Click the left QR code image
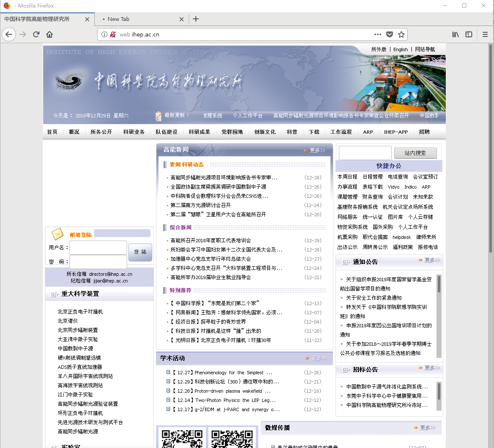The image size is (494, 448). pyautogui.click(x=182, y=438)
